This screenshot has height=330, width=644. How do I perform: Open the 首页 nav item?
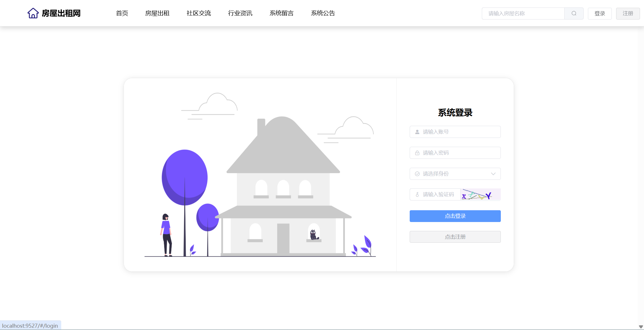pos(122,13)
